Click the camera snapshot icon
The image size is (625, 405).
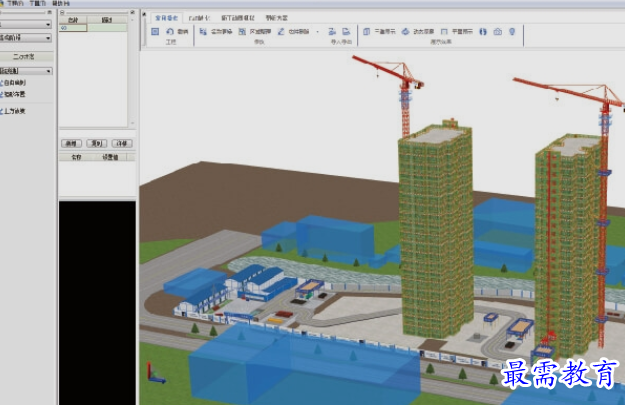pos(497,31)
